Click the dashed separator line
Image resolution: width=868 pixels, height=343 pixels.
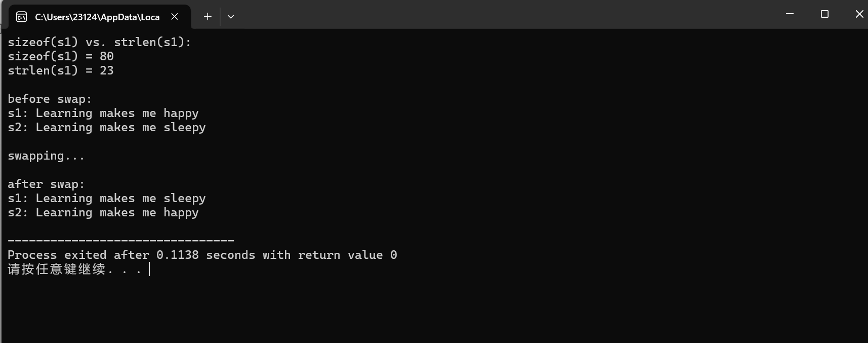coord(121,240)
